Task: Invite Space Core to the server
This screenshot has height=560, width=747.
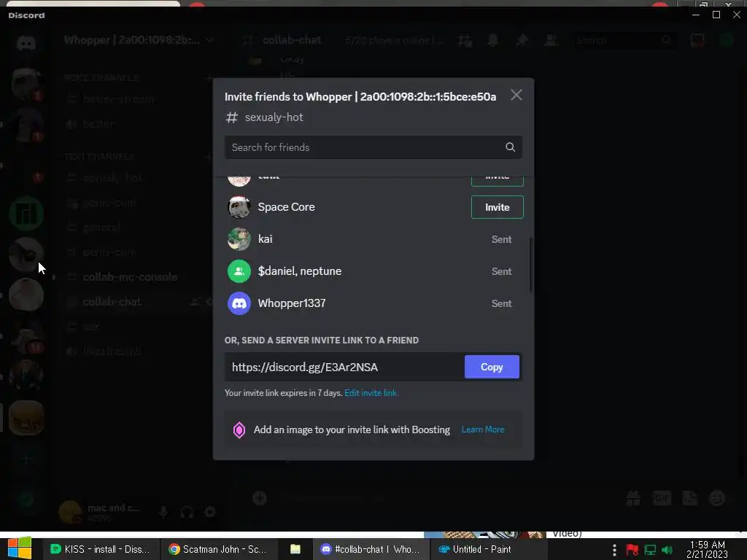Action: [498, 207]
